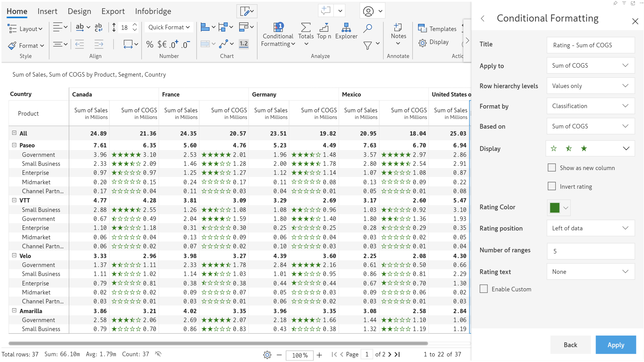
Task: Click the Number of ranges field
Action: point(590,251)
